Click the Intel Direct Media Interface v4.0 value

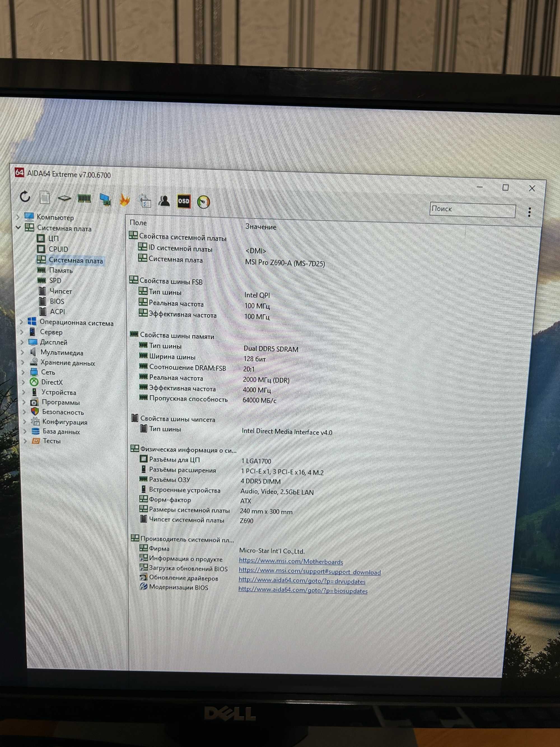[x=287, y=432]
